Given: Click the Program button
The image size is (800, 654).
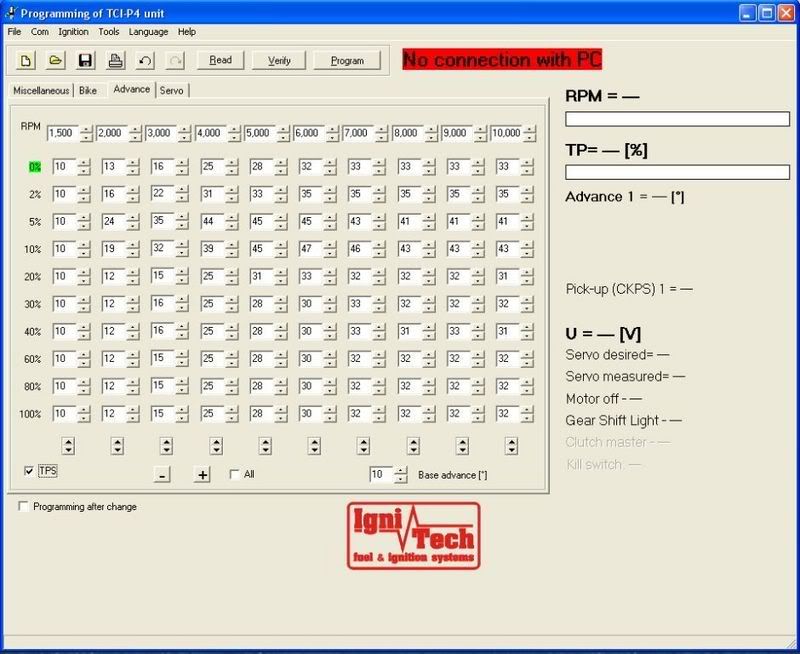Looking at the screenshot, I should pos(347,60).
